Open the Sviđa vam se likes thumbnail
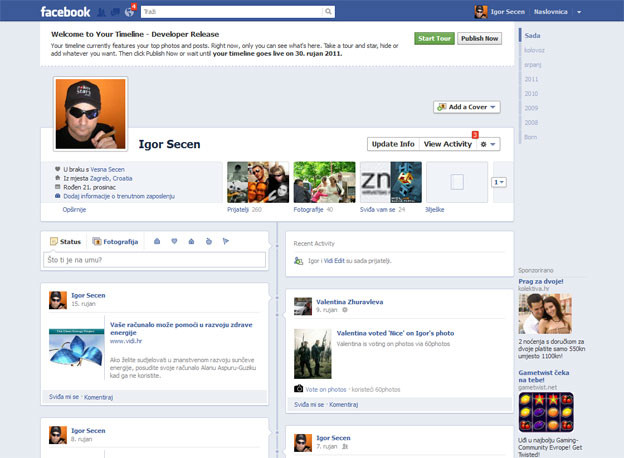 pos(391,182)
